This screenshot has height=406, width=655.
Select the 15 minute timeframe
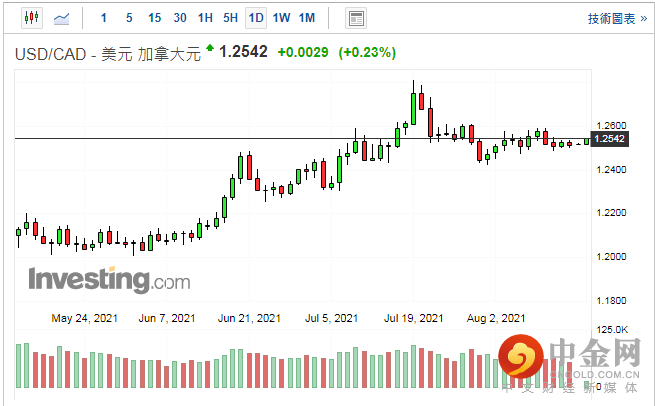(155, 18)
